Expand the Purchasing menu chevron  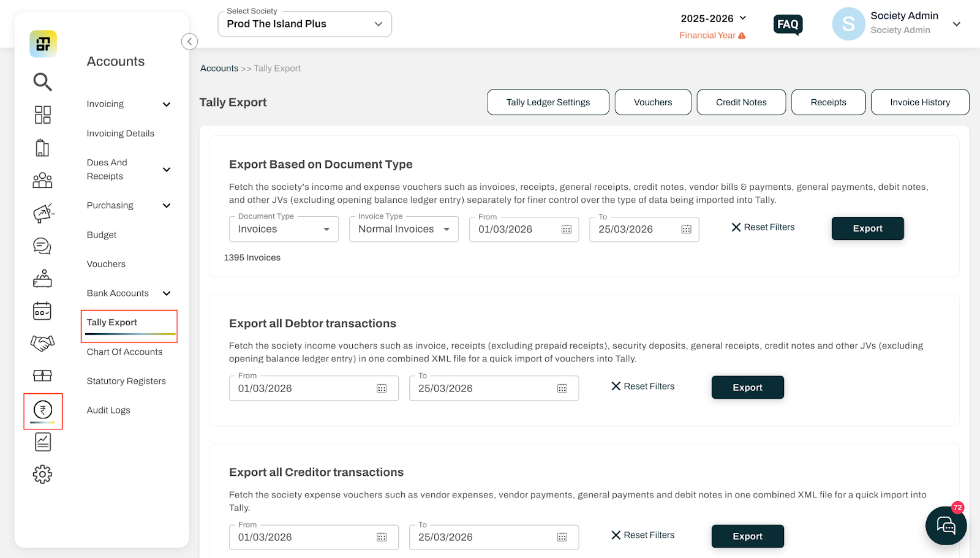pos(167,206)
